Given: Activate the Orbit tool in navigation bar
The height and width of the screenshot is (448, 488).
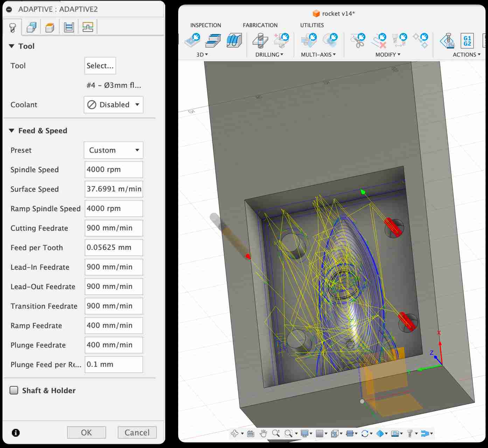Looking at the screenshot, I should click(235, 433).
